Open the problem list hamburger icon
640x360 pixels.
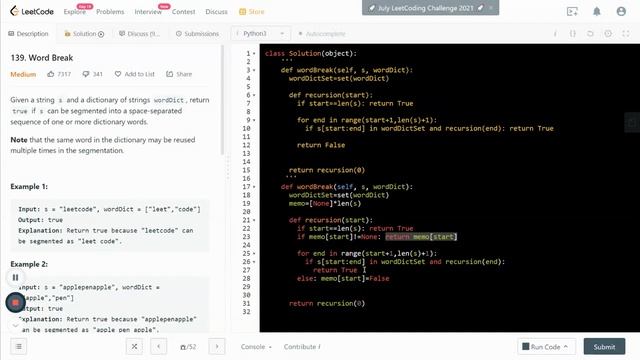point(19,347)
